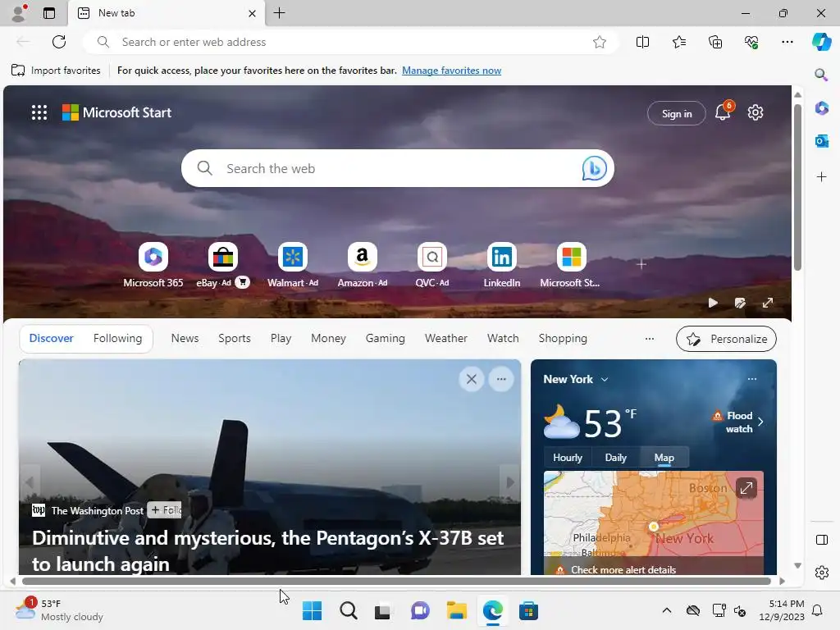Open the Gaming tab
Image resolution: width=840 pixels, height=630 pixels.
pyautogui.click(x=386, y=338)
